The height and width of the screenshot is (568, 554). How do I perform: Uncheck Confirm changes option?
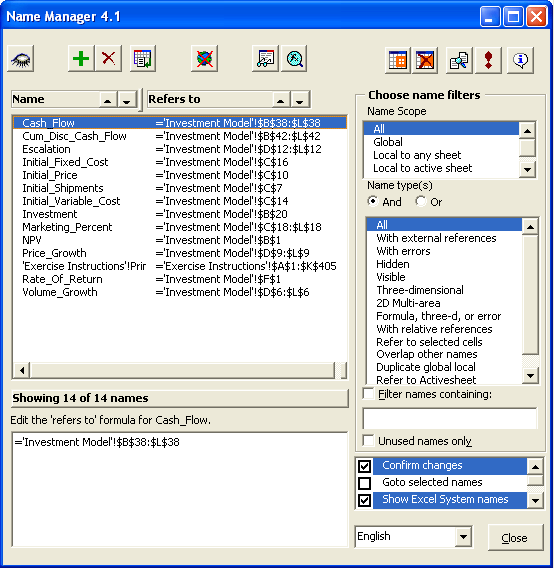365,466
